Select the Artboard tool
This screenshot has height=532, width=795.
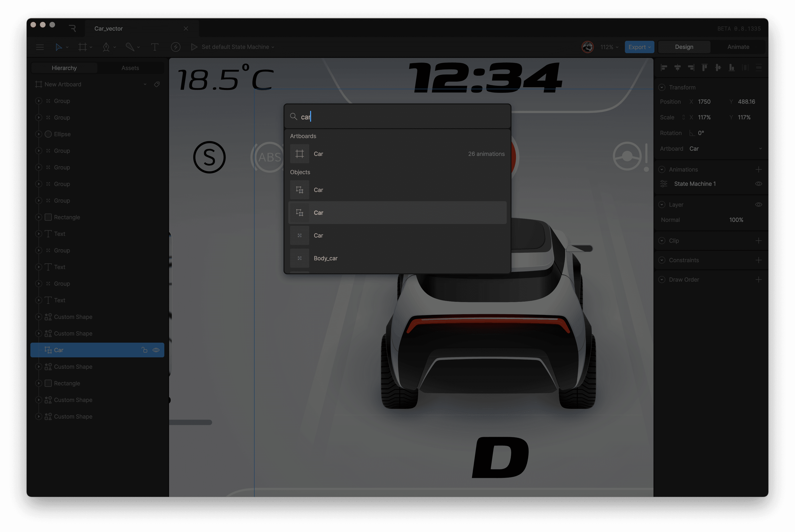[x=82, y=47]
